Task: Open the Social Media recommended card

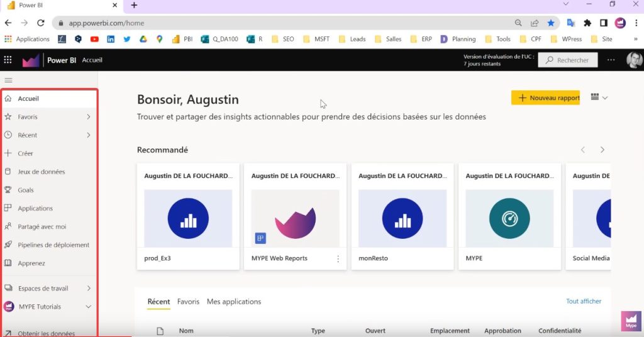Action: tap(588, 217)
